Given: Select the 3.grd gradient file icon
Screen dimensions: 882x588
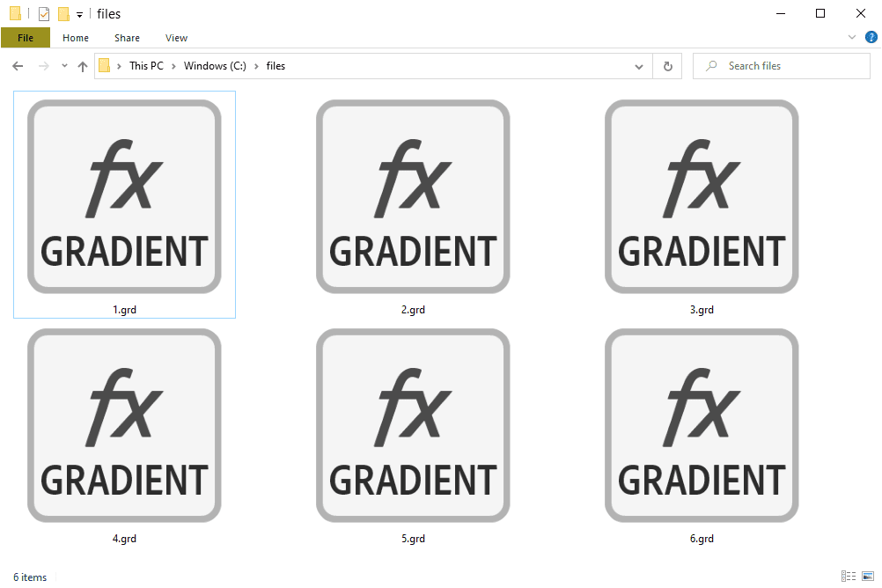Looking at the screenshot, I should 702,196.
